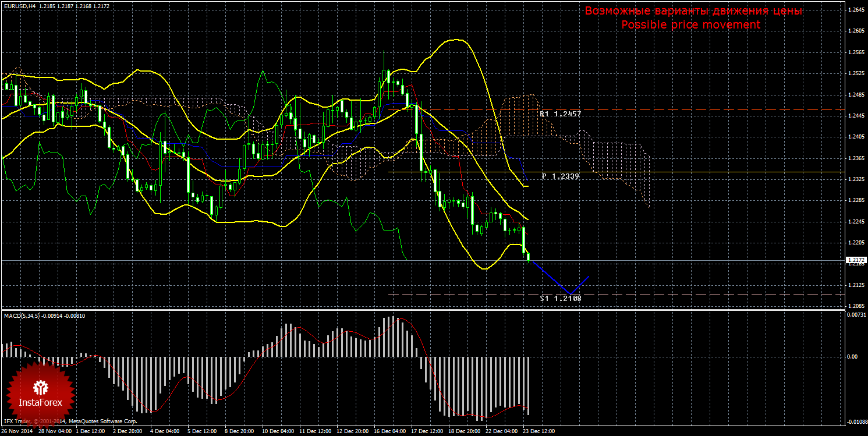The width and height of the screenshot is (868, 436).
Task: Select the R1 1.2457 resistance label
Action: (559, 114)
